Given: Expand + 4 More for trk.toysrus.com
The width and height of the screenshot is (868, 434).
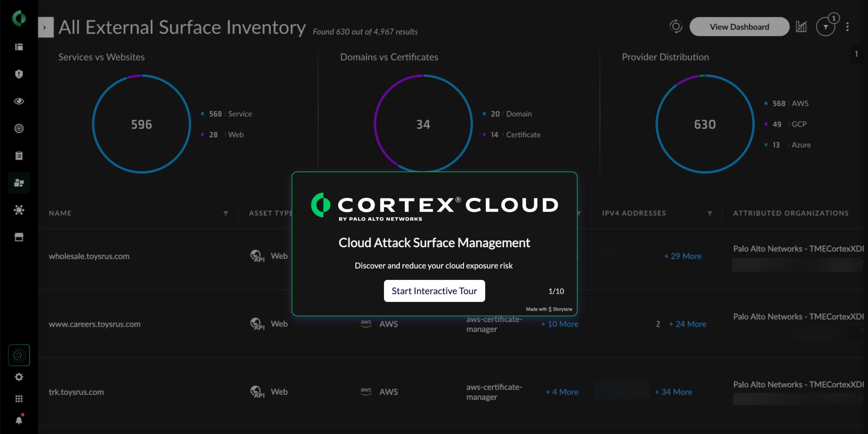Looking at the screenshot, I should coord(562,391).
